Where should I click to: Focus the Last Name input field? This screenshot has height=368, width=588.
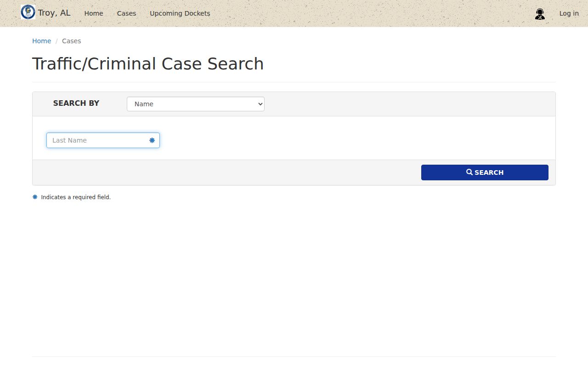point(103,140)
